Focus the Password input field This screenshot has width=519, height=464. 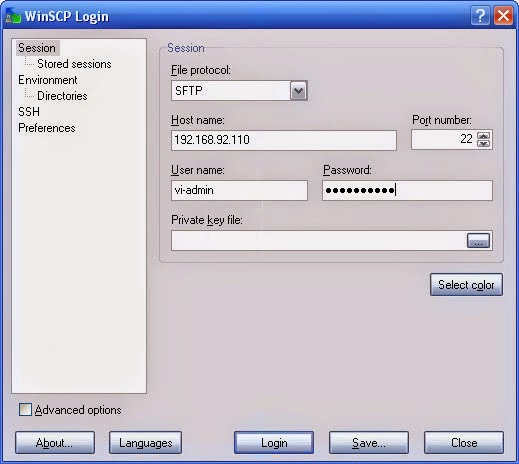(407, 190)
